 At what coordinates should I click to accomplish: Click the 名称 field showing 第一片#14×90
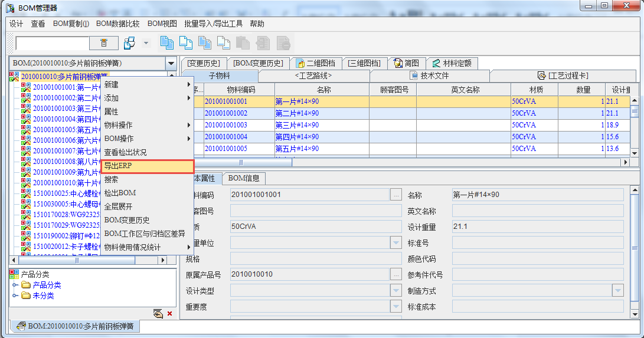tap(538, 195)
